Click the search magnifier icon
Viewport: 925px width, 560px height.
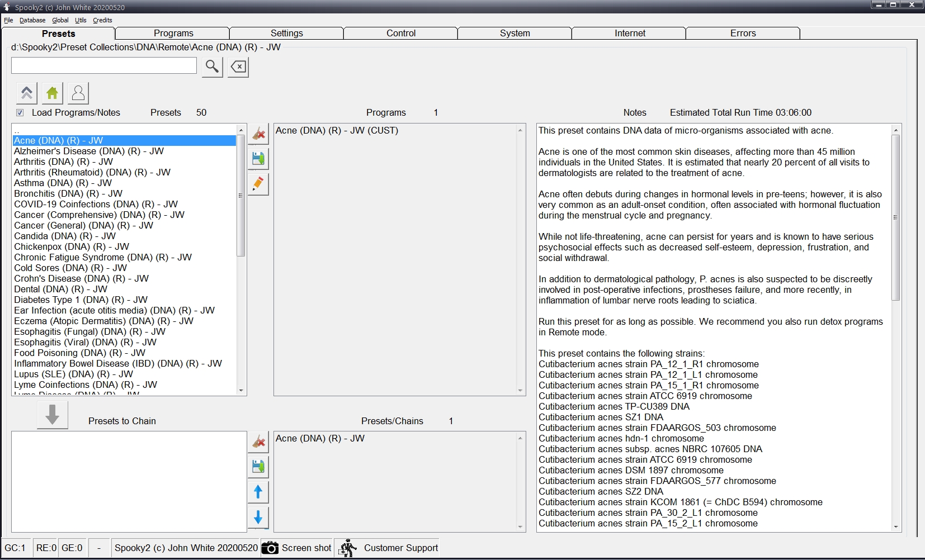tap(212, 67)
